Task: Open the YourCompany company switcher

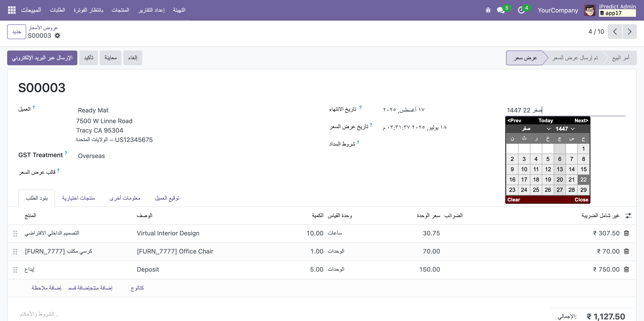Action: pos(558,10)
